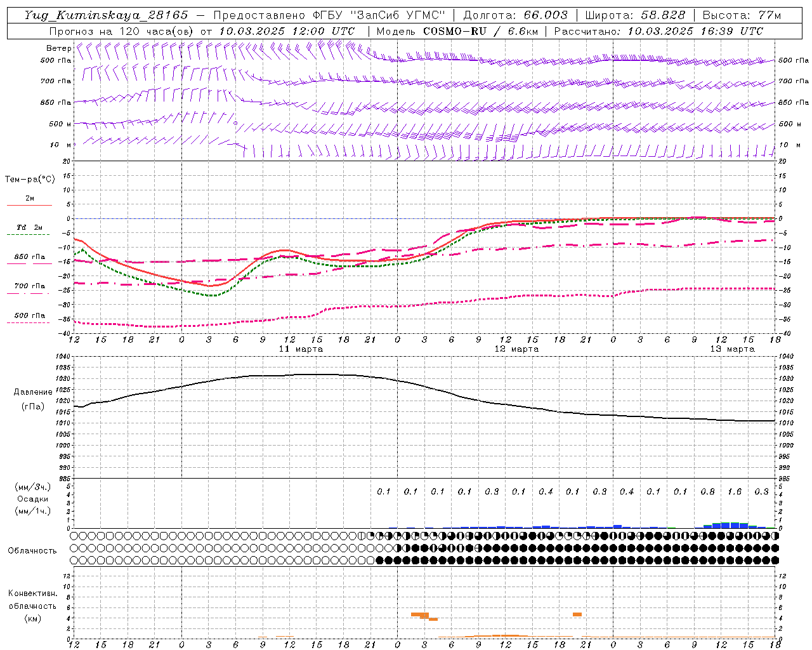Select the Td 2м dew point legend

tap(30, 227)
